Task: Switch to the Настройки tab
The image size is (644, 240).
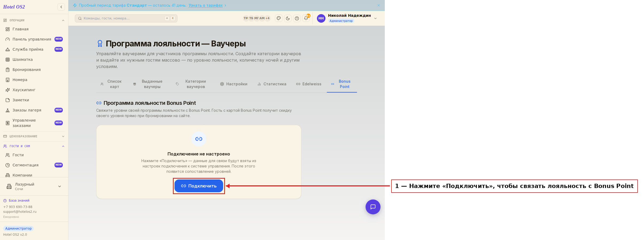Action: pyautogui.click(x=234, y=84)
